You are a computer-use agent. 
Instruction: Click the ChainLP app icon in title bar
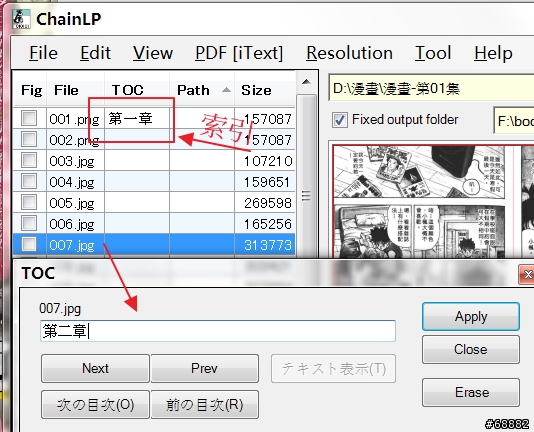pyautogui.click(x=21, y=19)
